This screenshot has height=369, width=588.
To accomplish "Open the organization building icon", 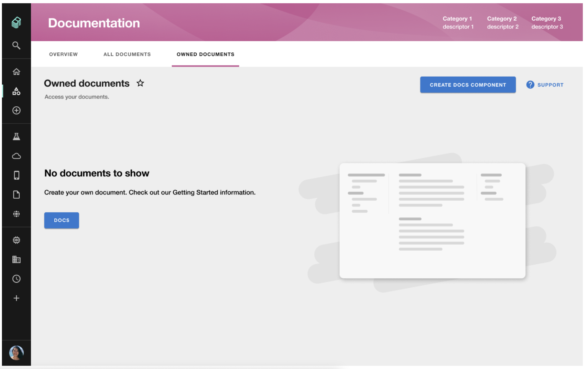I will click(16, 259).
